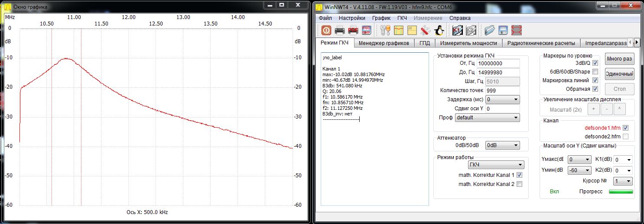Enable math. Korrektur Kanal 2 checkbox
Image resolution: width=644 pixels, height=224 pixels.
click(x=520, y=184)
